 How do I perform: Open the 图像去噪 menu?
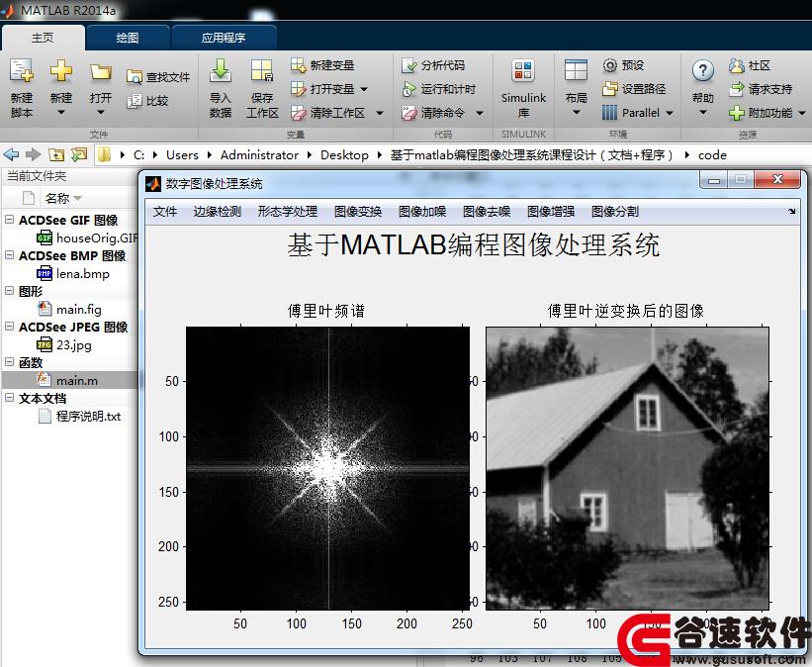[487, 212]
